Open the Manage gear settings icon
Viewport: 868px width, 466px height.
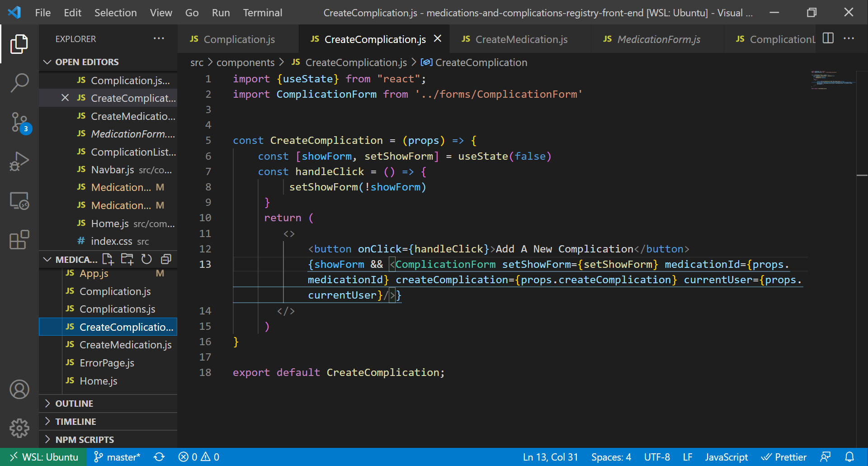pyautogui.click(x=19, y=428)
